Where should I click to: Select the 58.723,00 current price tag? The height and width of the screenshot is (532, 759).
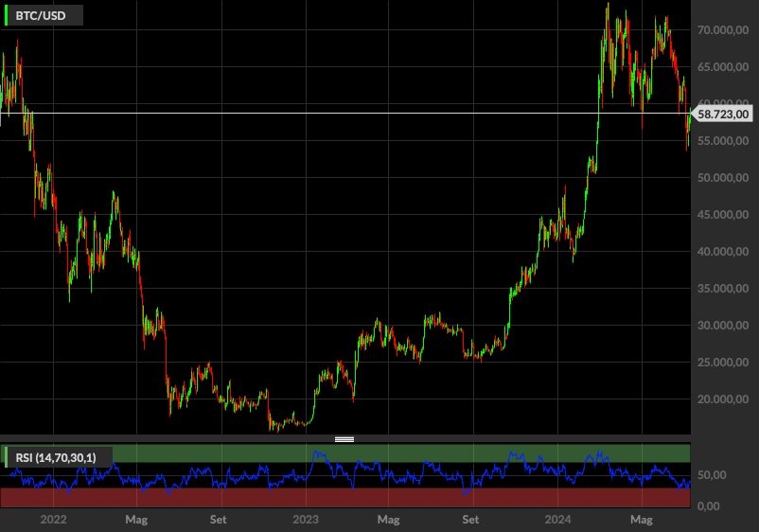[723, 115]
